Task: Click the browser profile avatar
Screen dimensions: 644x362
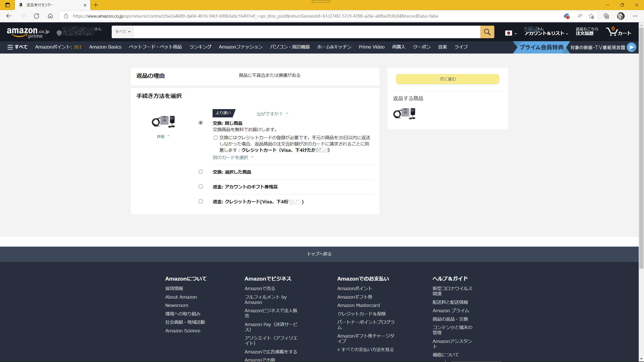Action: click(x=621, y=16)
